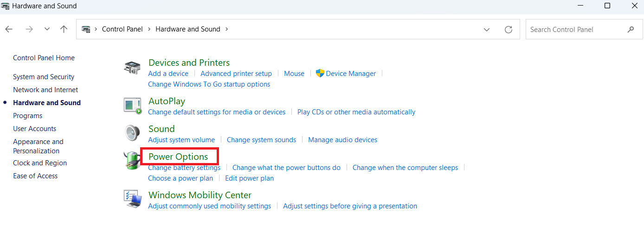Open Mouse settings link
The height and width of the screenshot is (226, 644).
[294, 74]
